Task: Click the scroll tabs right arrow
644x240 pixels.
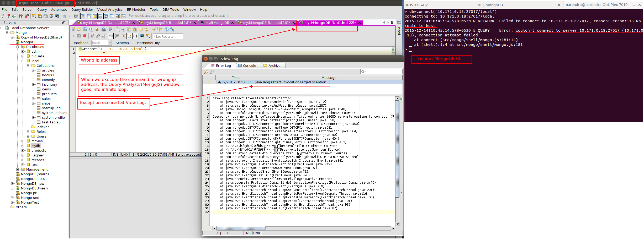Action: point(388,23)
